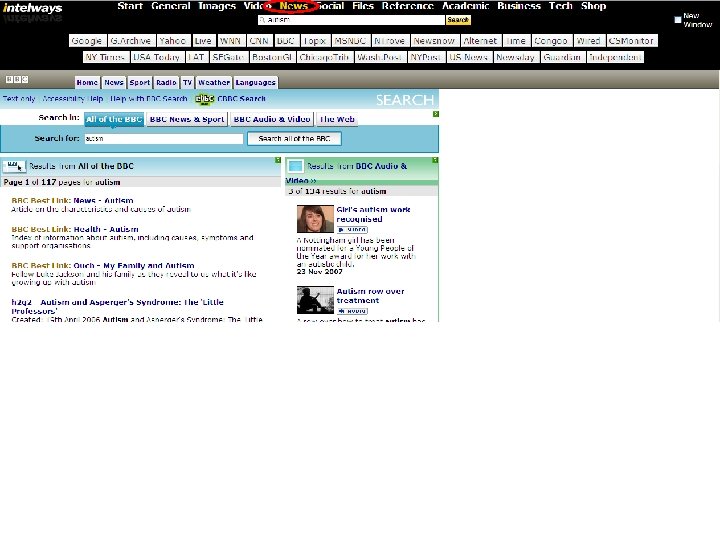Search with the USA Today button
Image resolution: width=720 pixels, height=540 pixels.
point(157,57)
